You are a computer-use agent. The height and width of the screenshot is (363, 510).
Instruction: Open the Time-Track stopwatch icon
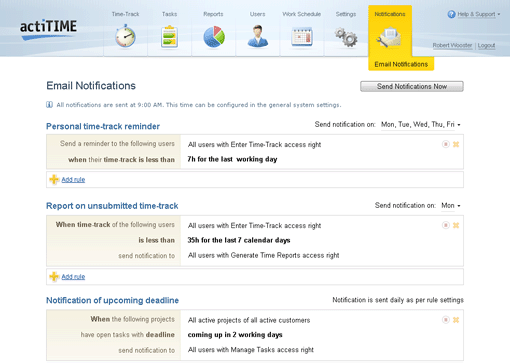tap(125, 36)
